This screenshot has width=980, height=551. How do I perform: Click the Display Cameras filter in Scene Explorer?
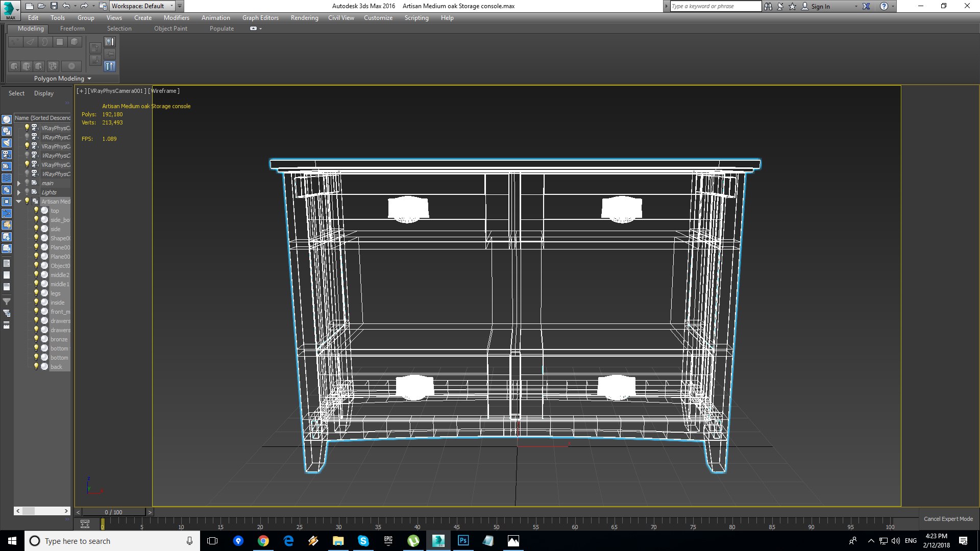coord(7,154)
